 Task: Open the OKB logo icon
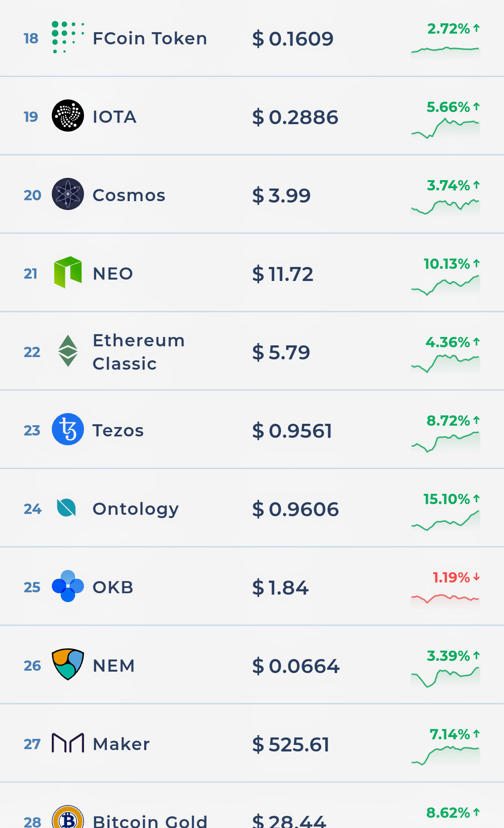click(x=68, y=586)
